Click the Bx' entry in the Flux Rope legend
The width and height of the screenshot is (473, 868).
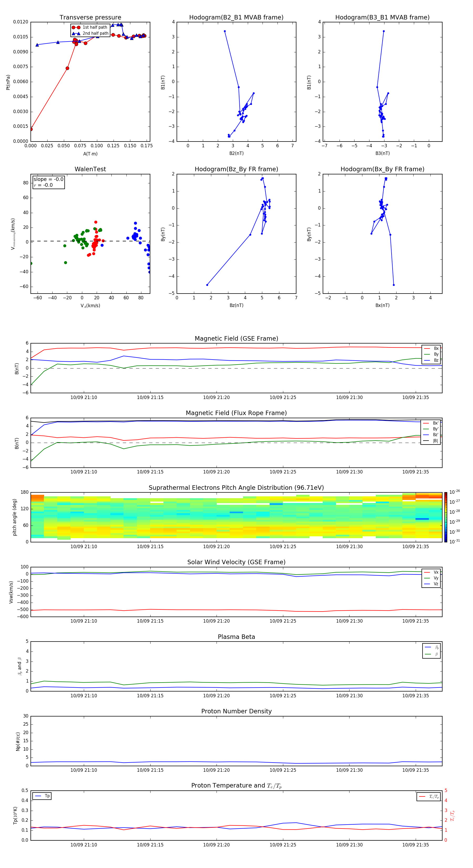click(x=431, y=423)
